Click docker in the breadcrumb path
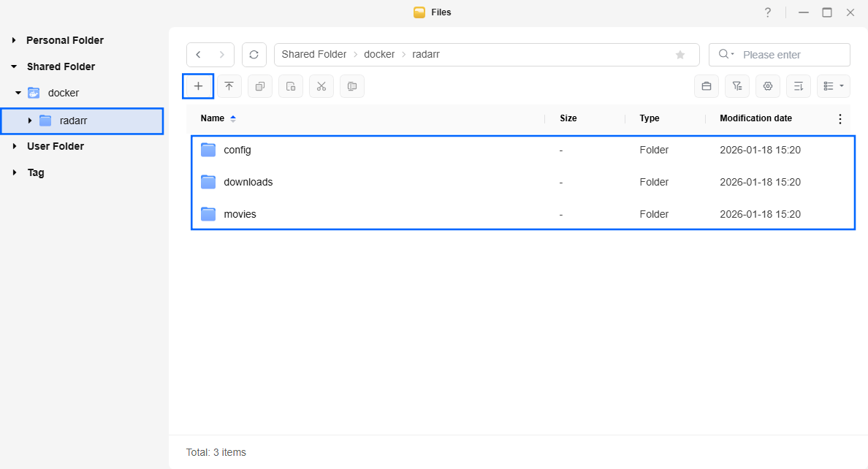 [x=379, y=55]
